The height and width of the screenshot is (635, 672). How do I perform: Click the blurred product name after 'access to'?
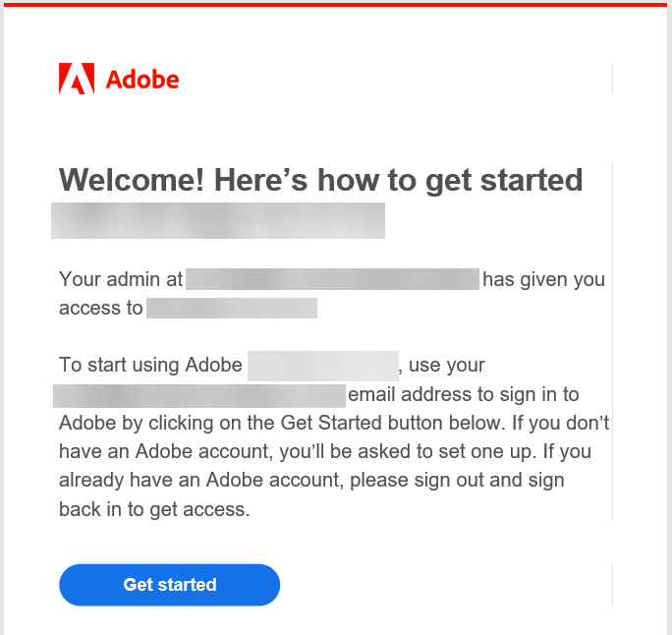click(x=232, y=308)
